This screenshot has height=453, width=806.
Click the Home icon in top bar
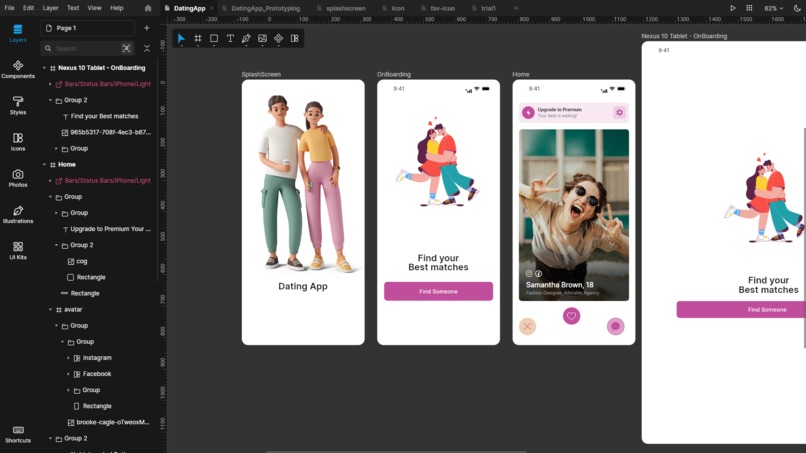coord(148,8)
